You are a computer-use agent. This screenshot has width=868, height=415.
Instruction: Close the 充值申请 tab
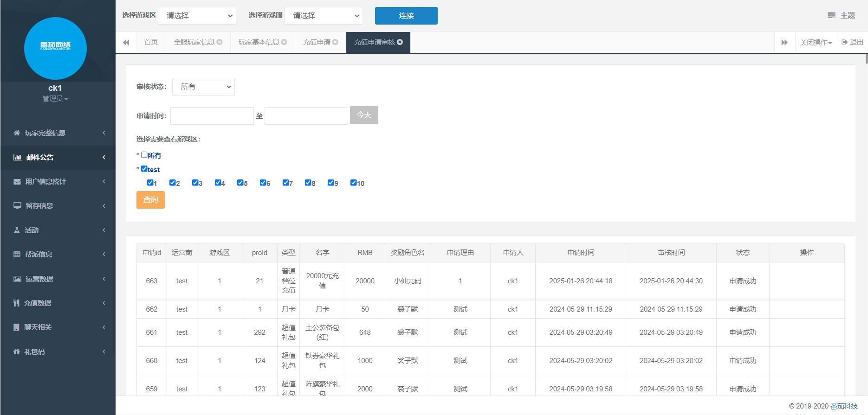[x=335, y=42]
